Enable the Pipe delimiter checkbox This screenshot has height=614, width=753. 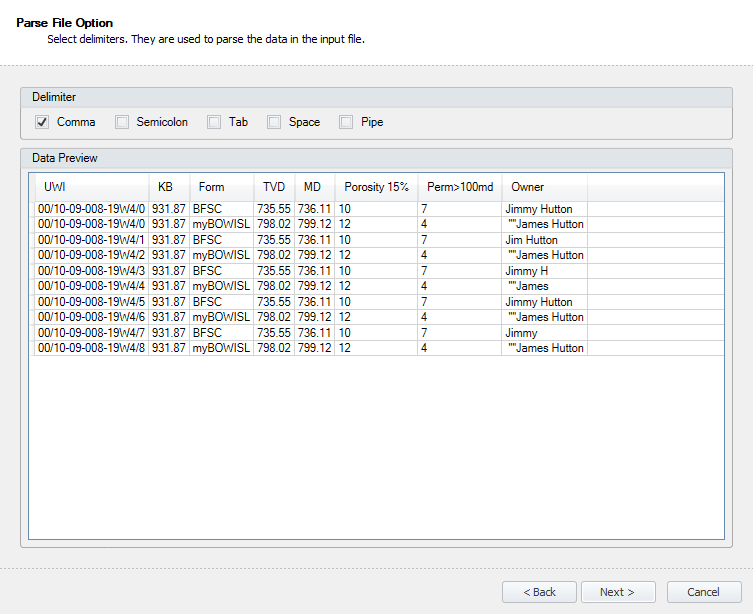coord(346,122)
